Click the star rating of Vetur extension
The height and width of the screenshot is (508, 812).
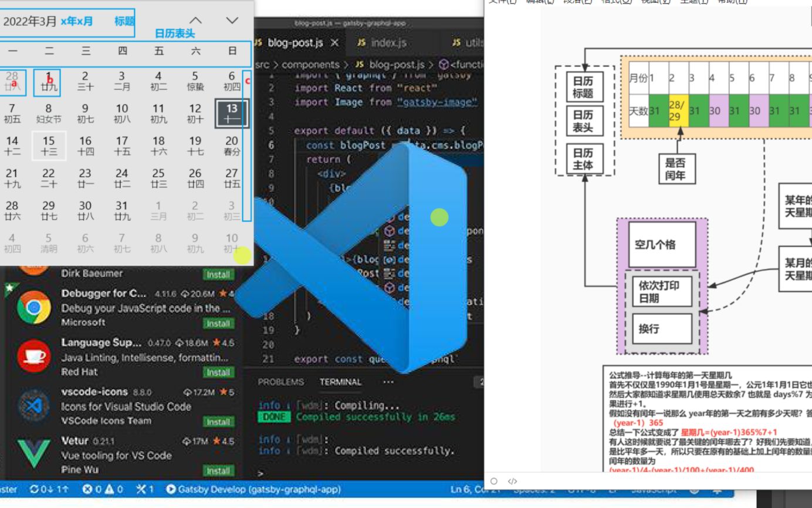pos(223,441)
